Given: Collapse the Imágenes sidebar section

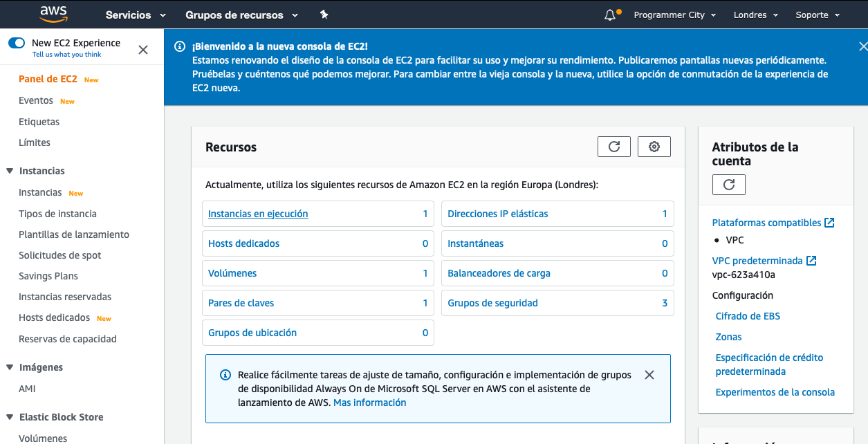Looking at the screenshot, I should coord(10,367).
